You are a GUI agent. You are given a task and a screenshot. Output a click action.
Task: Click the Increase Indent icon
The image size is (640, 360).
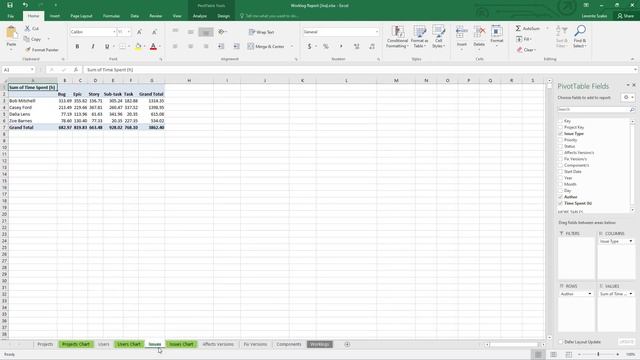[236, 47]
